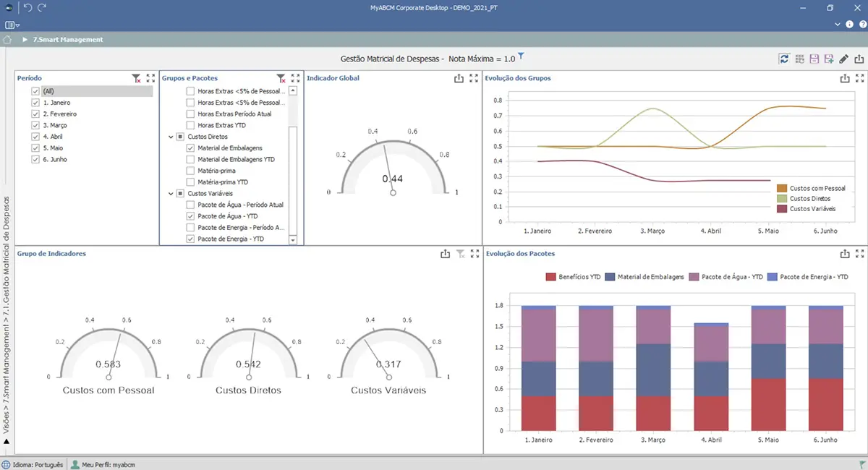Export the Evolução dos Grupos chart
Screen dimensions: 868x470
(844, 78)
